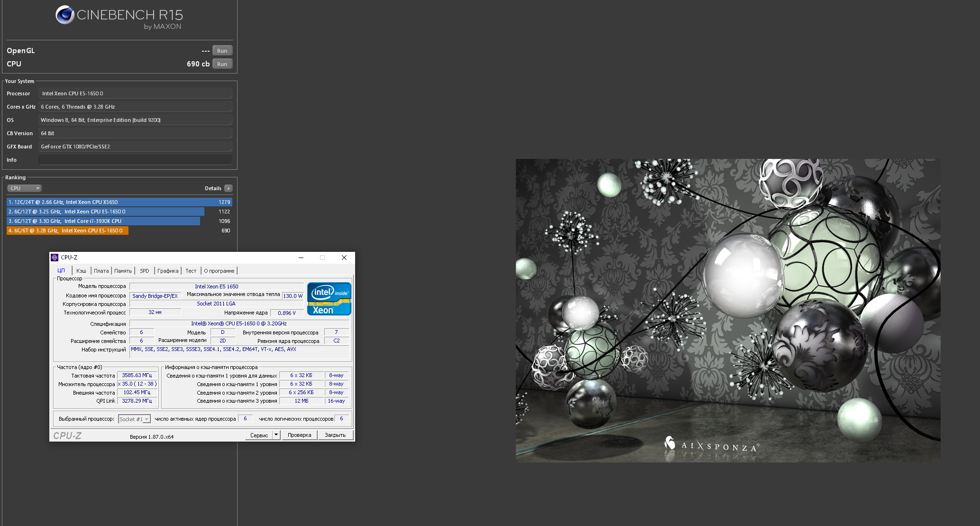Click the rendered spheres benchmark image
Screen dimensions: 980x526
[x=728, y=310]
